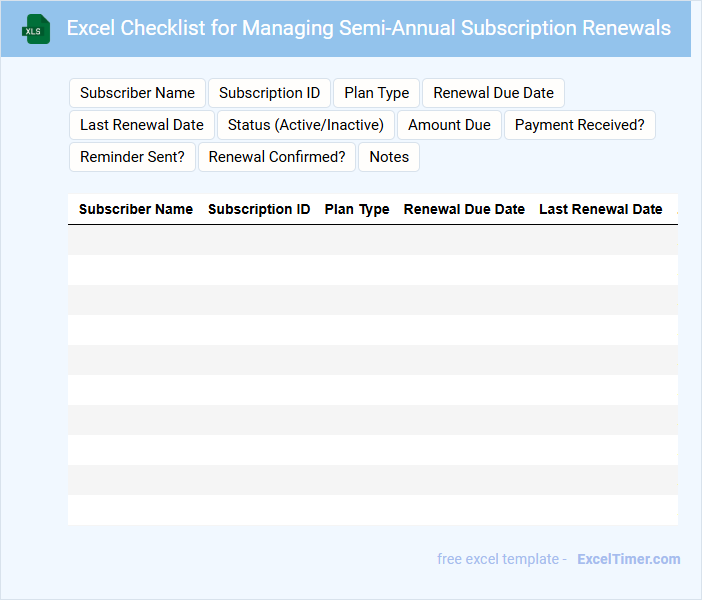
Task: Select the Status (Active/Inactive) tag
Action: (305, 125)
